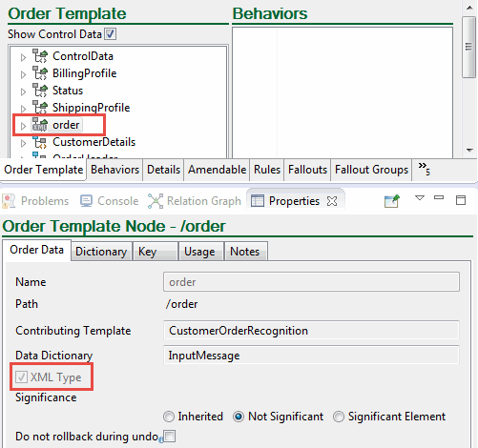Click the order XML node icon
478x448 pixels.
click(x=40, y=125)
